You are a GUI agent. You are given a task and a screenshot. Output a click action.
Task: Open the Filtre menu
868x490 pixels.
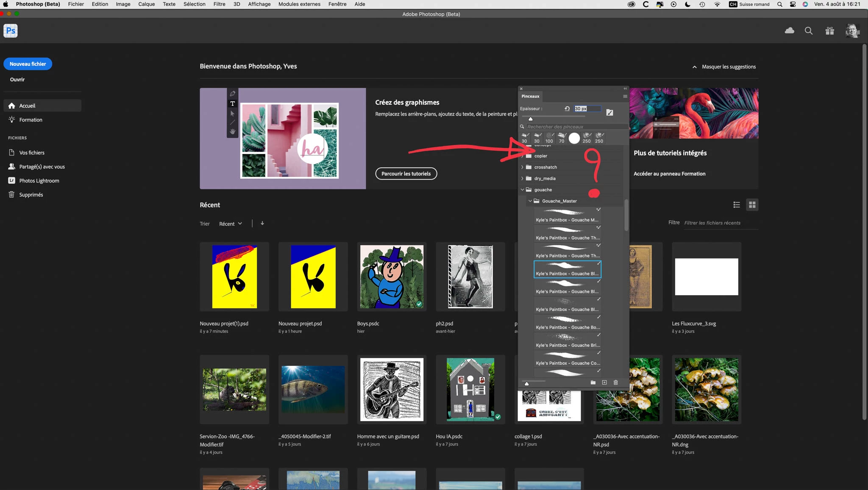coord(219,4)
